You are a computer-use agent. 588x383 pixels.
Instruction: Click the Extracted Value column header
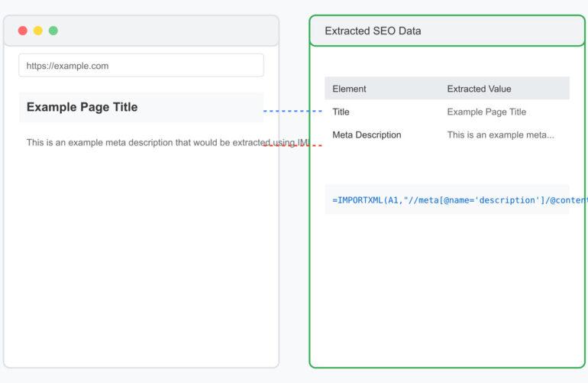tap(479, 89)
